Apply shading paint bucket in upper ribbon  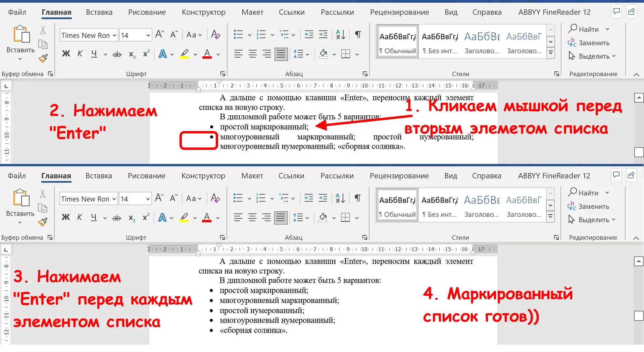[323, 54]
